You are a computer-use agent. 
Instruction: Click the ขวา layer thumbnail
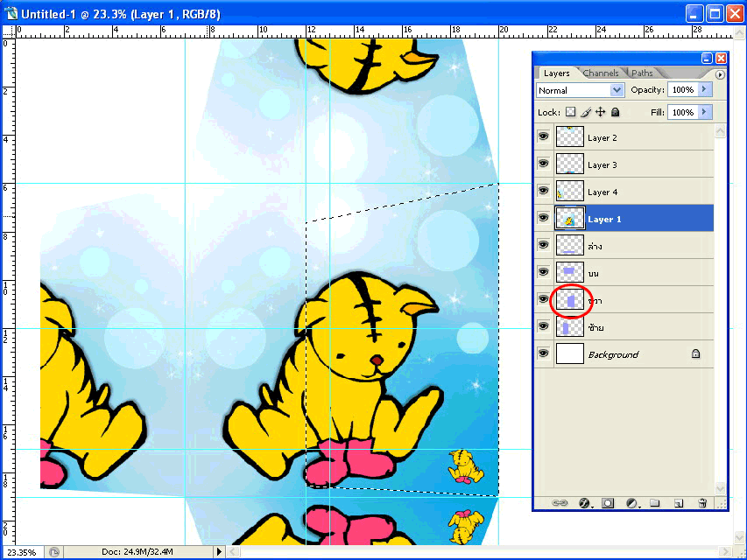(x=570, y=299)
